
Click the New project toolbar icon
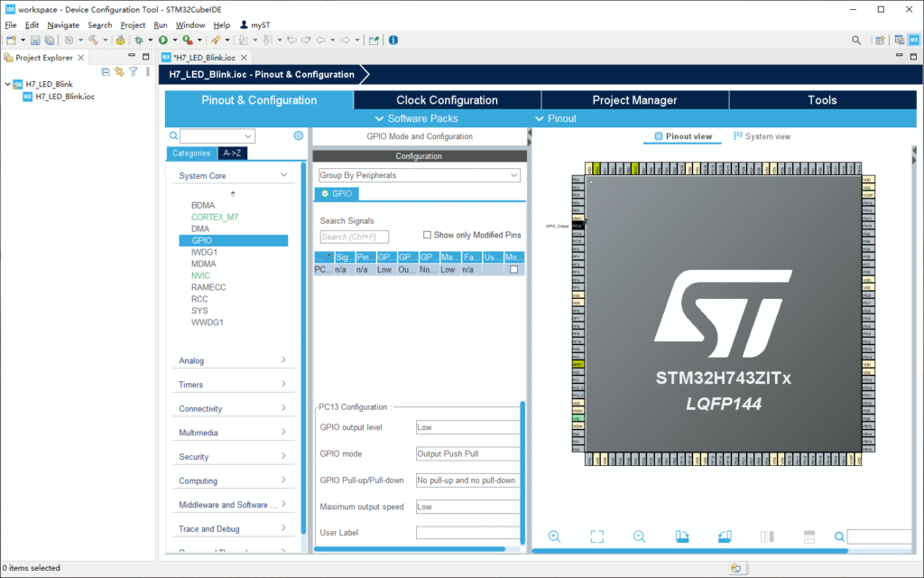tap(11, 40)
